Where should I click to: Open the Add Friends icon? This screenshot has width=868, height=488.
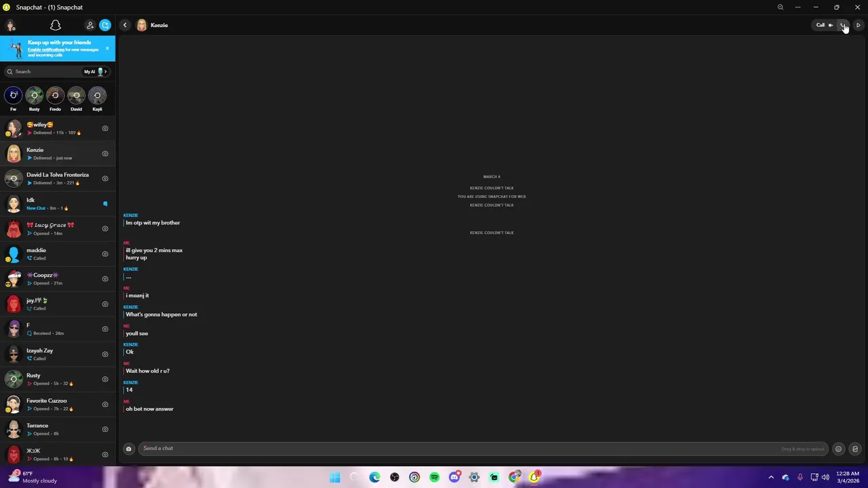coord(90,25)
